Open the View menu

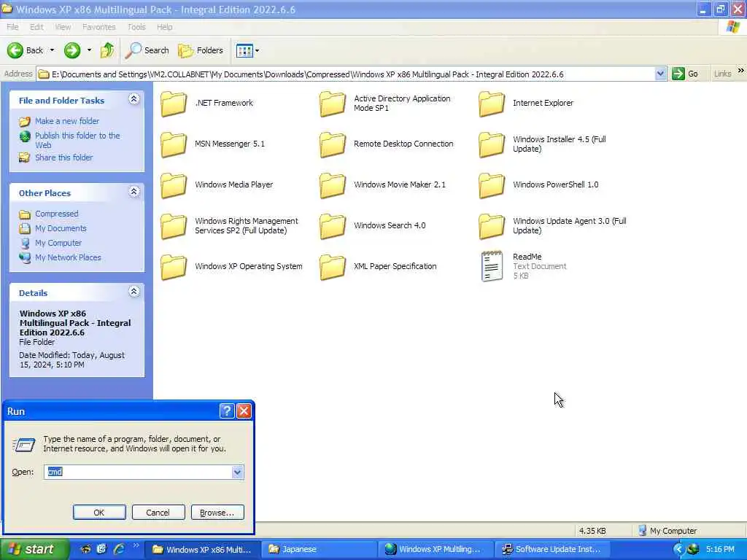click(63, 27)
